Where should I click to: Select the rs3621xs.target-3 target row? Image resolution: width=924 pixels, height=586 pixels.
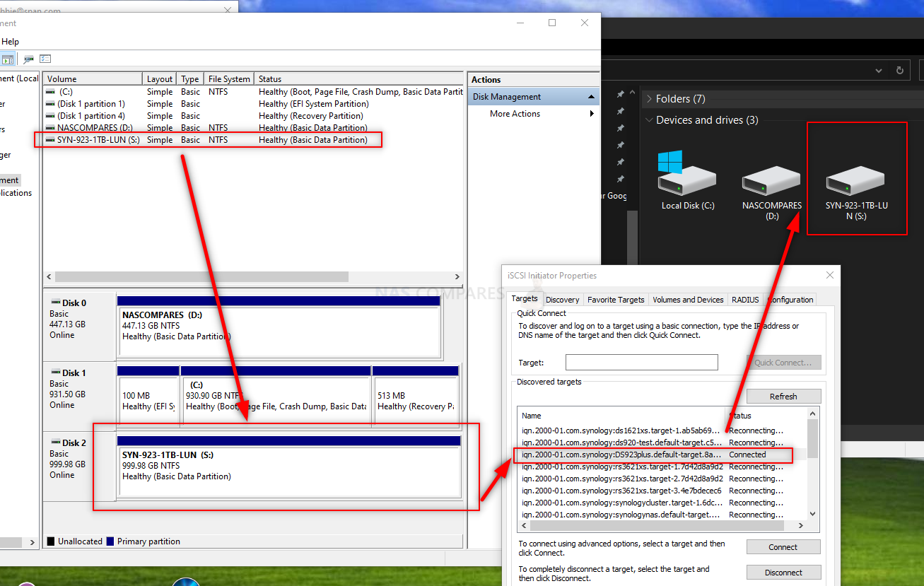[662, 491]
